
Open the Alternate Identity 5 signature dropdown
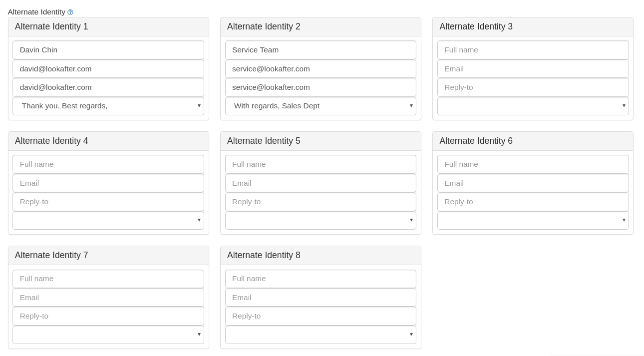pyautogui.click(x=321, y=220)
